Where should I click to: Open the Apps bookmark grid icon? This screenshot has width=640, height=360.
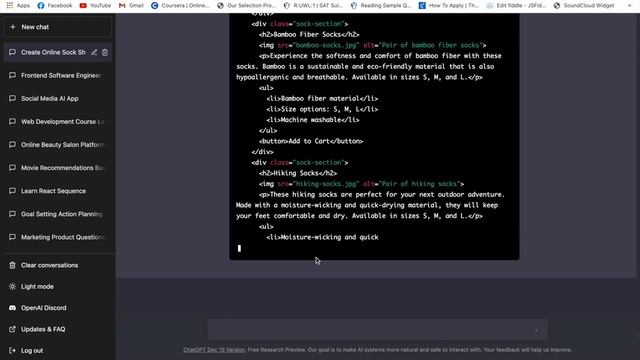tap(9, 5)
